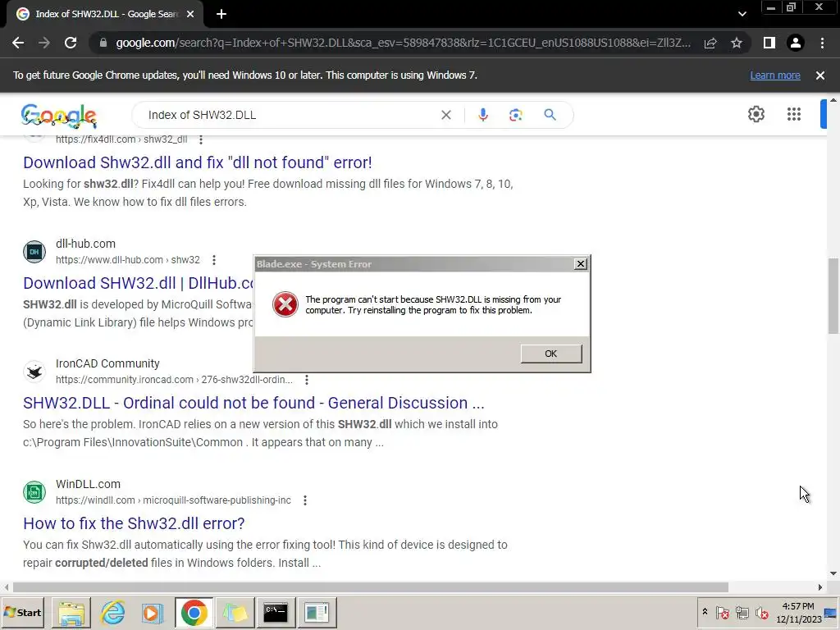Search by image with Google Lens
Screen dimensions: 840x630
(515, 115)
